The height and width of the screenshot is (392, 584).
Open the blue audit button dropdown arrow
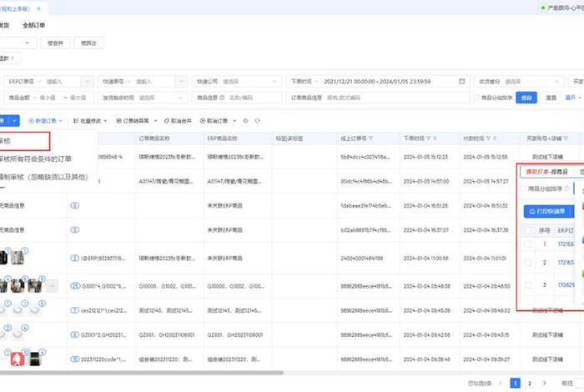pos(14,121)
